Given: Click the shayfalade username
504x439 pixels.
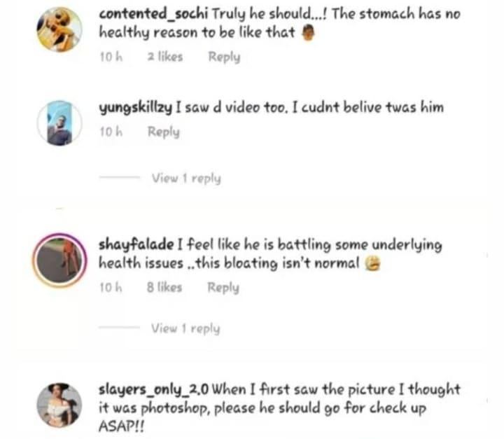Looking at the screenshot, I should click(x=136, y=244).
